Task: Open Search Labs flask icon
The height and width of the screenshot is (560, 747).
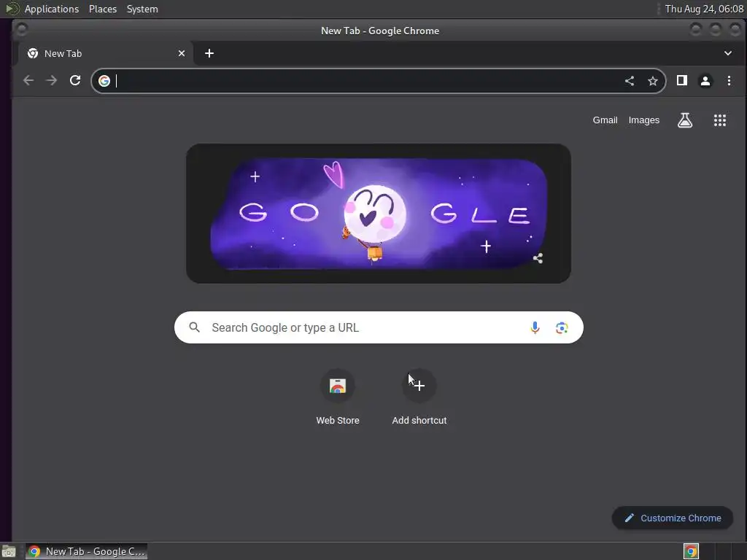Action: coord(684,120)
